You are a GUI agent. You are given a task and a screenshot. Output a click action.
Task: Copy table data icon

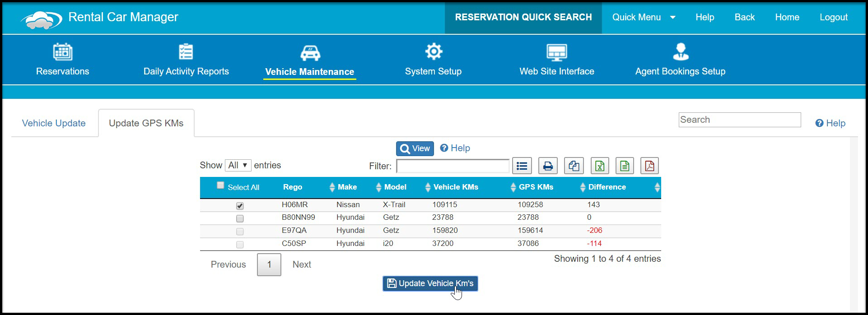point(574,166)
